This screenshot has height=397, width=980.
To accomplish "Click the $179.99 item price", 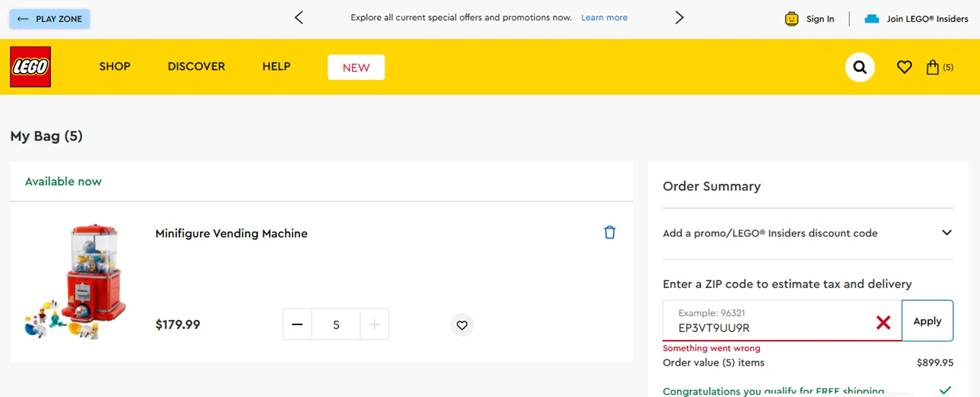I will [x=178, y=324].
